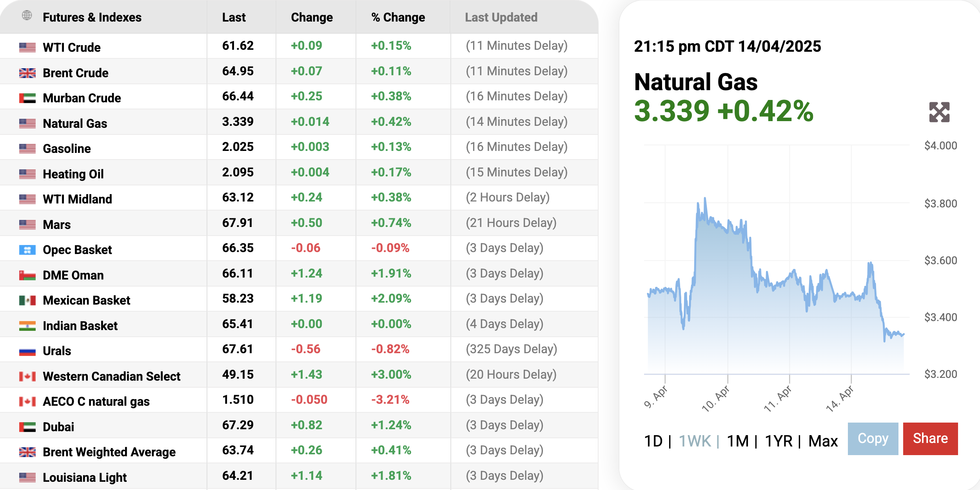The image size is (980, 490).
Task: Click the 14. Apr axis marker
Action: (840, 398)
